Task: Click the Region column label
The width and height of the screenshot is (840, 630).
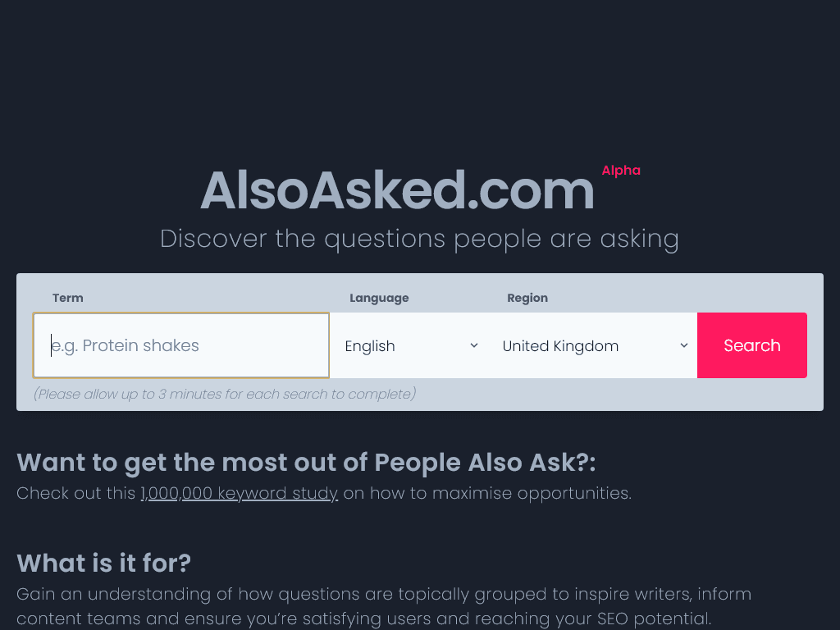Action: (527, 298)
